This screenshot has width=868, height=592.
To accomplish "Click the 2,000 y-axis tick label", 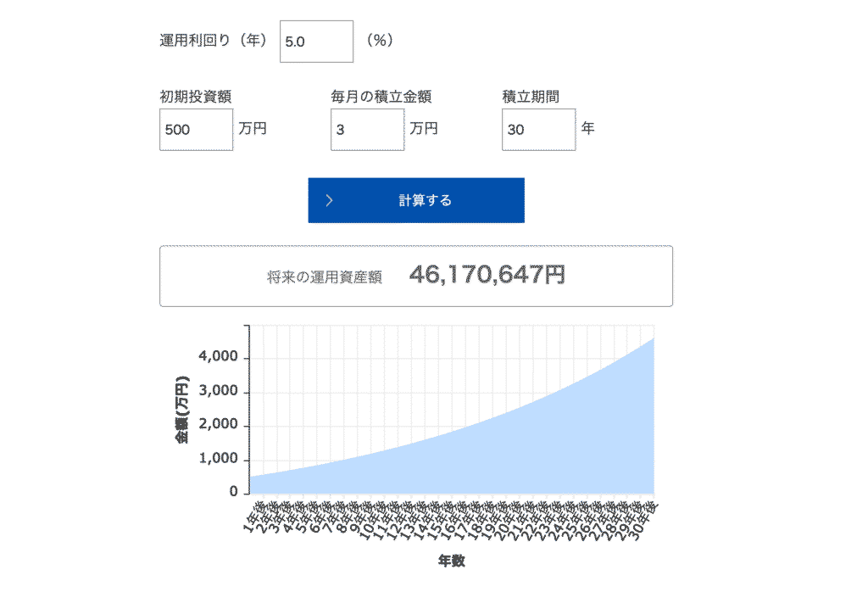I will coord(218,424).
